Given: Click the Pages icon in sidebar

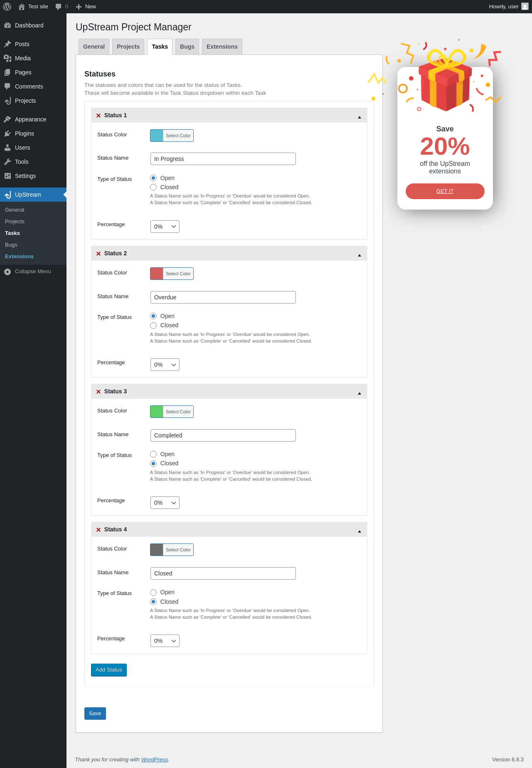Looking at the screenshot, I should pos(7,72).
